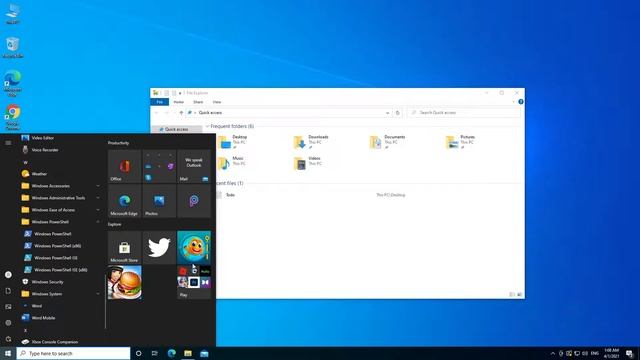
Task: Open the File tab in File Explorer
Action: [x=160, y=102]
